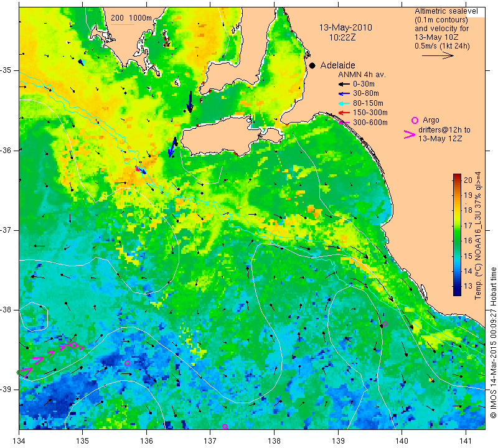Click the 137 longitude axis label
This screenshot has height=448, width=498.
pyautogui.click(x=210, y=441)
